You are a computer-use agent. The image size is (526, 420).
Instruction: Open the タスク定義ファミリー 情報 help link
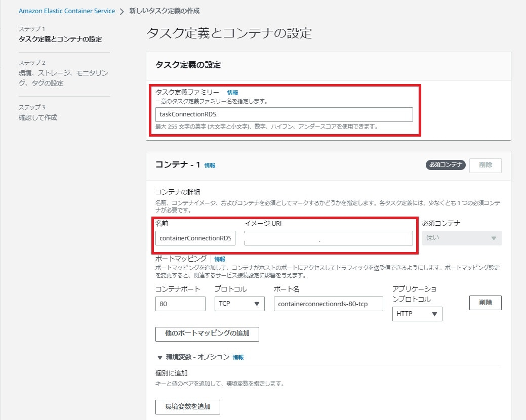click(x=231, y=93)
